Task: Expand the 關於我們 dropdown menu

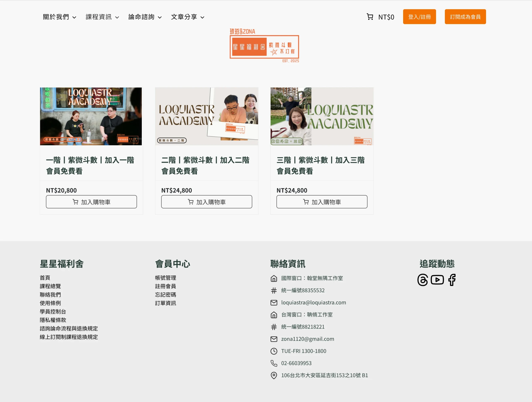Action: [x=59, y=17]
